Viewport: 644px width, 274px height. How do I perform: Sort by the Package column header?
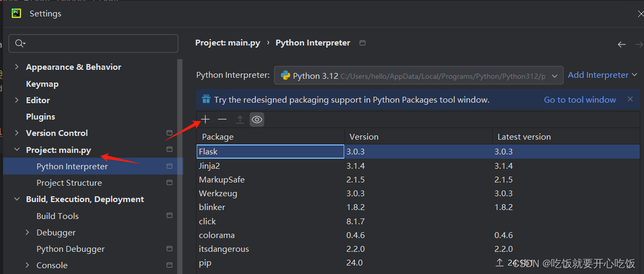pyautogui.click(x=271, y=136)
